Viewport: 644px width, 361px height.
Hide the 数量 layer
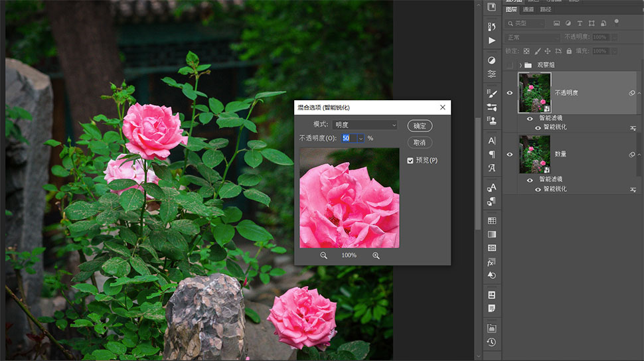click(x=510, y=155)
